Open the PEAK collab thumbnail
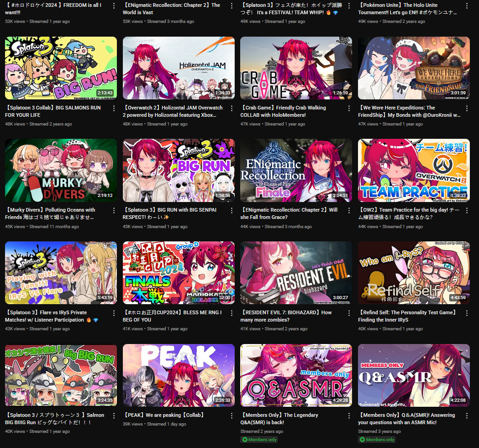 click(x=179, y=375)
